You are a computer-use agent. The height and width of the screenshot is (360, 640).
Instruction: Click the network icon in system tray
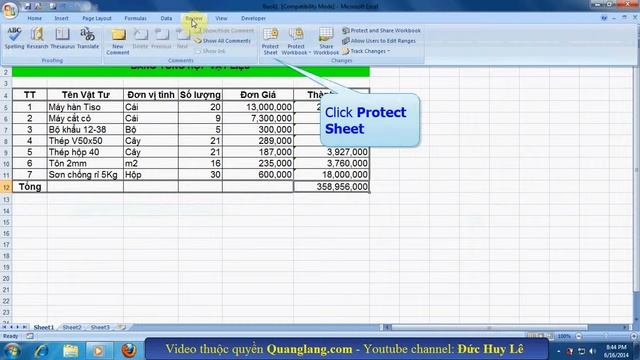[x=582, y=351]
